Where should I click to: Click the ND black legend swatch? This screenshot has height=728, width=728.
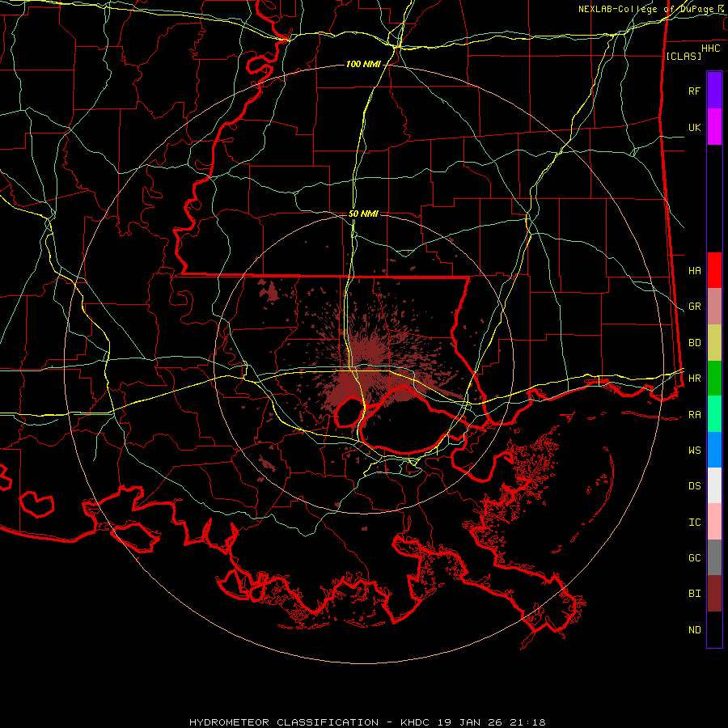pyautogui.click(x=714, y=629)
